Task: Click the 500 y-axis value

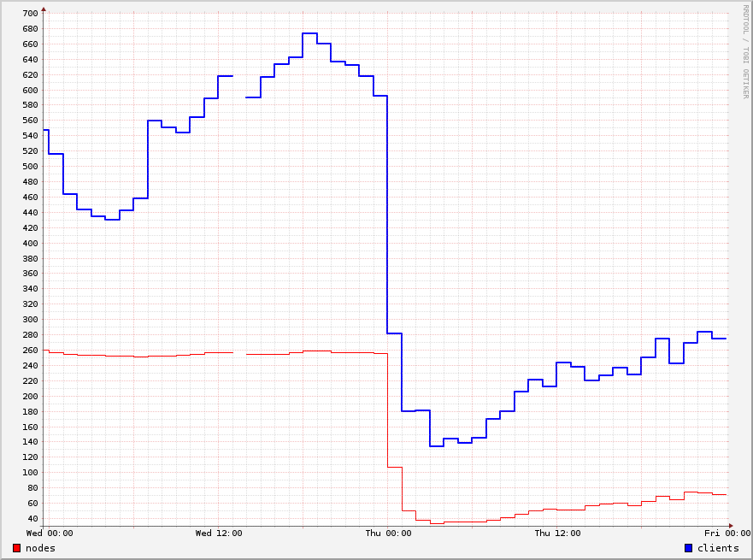Action: tap(30, 166)
